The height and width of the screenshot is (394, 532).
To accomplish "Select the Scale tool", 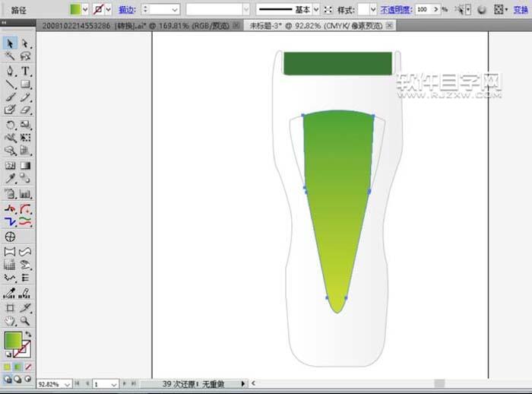I will click(x=25, y=125).
